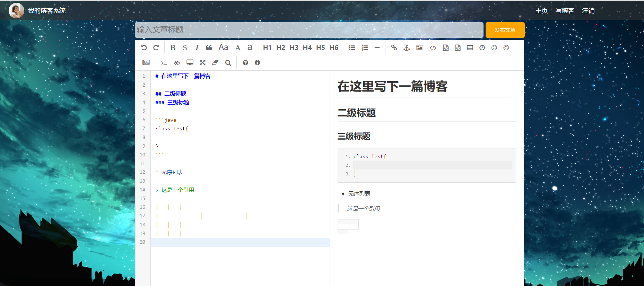The width and height of the screenshot is (644, 286).
Task: Place cursor on empty line 20
Action: [240, 242]
